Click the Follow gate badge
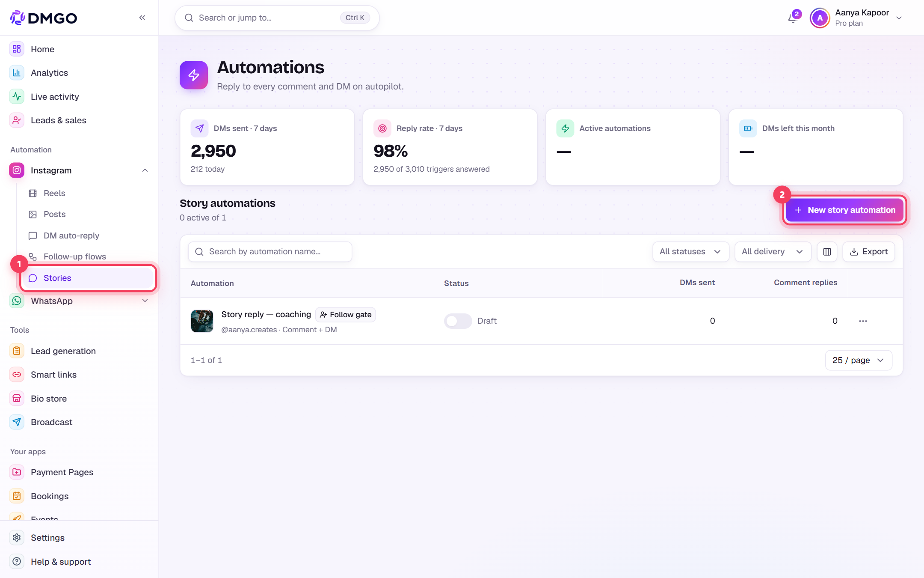Screen dimensions: 924x578 (346, 315)
